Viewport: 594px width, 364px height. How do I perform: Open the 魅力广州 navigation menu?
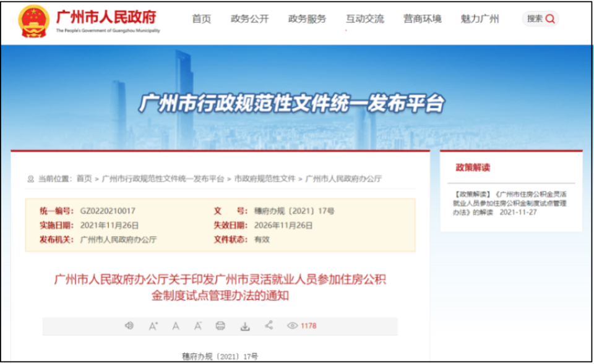[x=480, y=19]
